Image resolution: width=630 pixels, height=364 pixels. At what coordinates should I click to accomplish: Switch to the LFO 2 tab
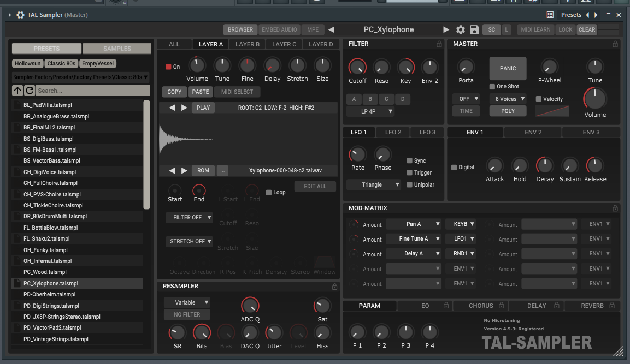[x=393, y=132]
